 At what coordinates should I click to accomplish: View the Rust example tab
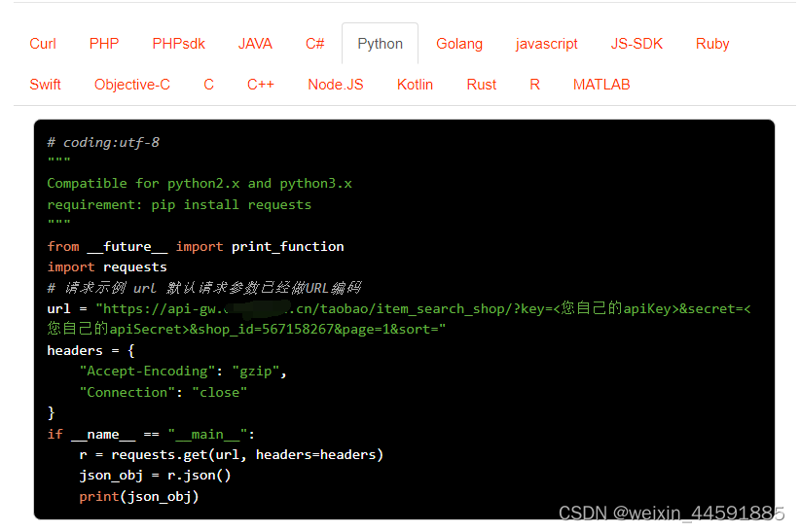tap(481, 85)
